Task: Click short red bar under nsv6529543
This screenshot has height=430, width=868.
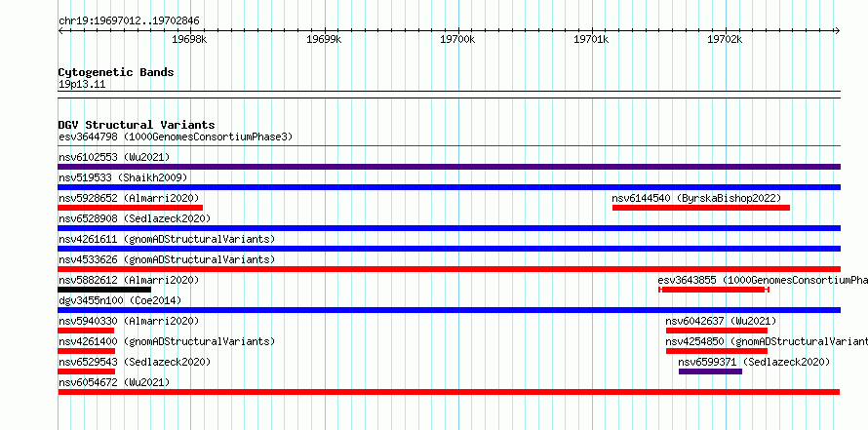Action: tap(87, 371)
